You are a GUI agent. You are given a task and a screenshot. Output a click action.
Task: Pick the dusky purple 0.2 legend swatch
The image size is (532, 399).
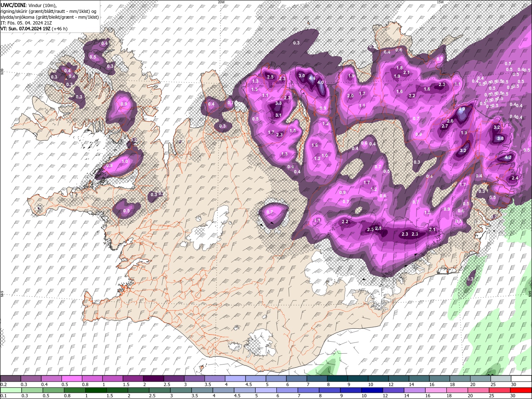point(10,379)
